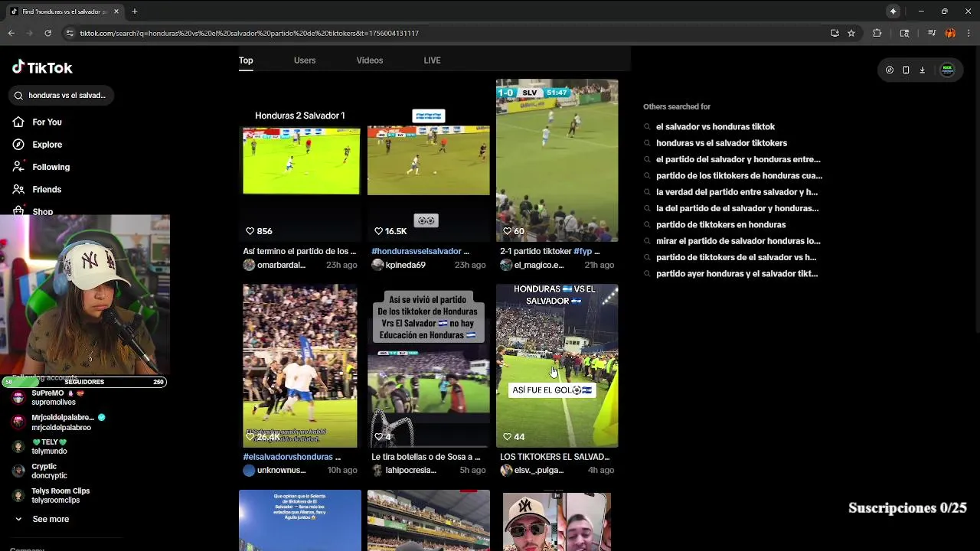The height and width of the screenshot is (551, 980).
Task: Open the Shop bag icon
Action: coord(18,211)
